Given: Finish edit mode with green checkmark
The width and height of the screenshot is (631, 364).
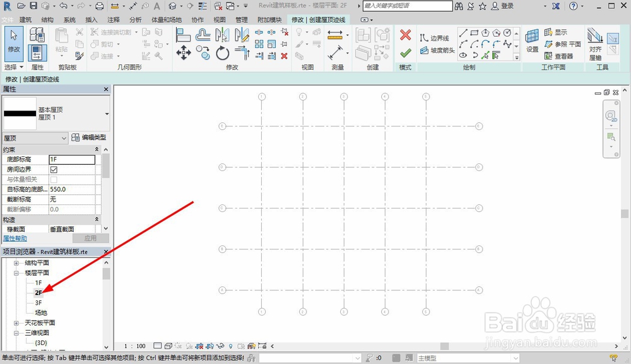Looking at the screenshot, I should (405, 53).
